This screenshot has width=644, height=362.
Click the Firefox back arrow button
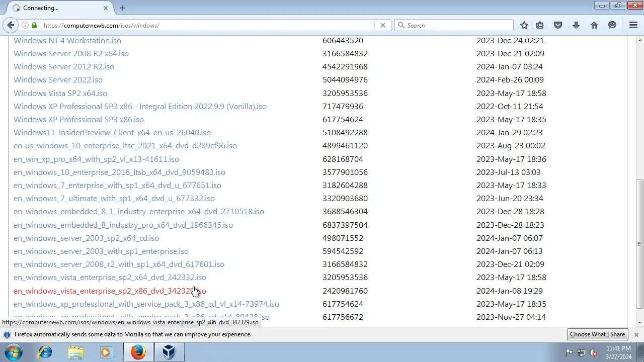[11, 25]
